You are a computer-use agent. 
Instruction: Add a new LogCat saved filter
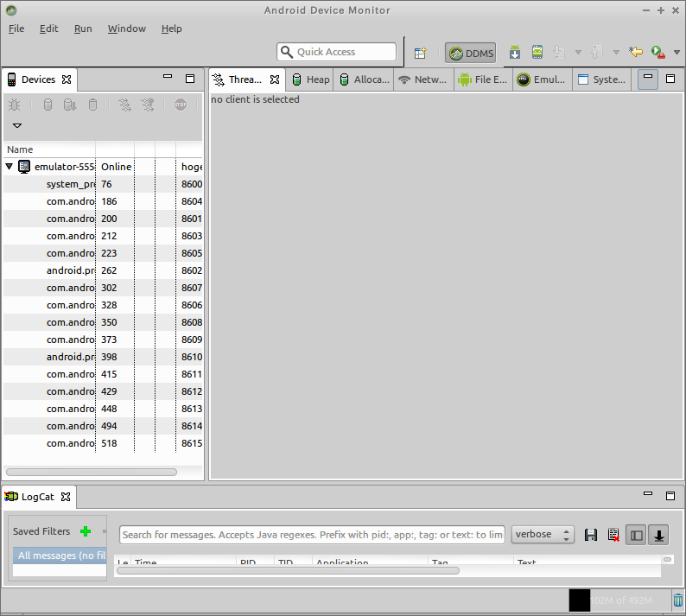(x=86, y=531)
